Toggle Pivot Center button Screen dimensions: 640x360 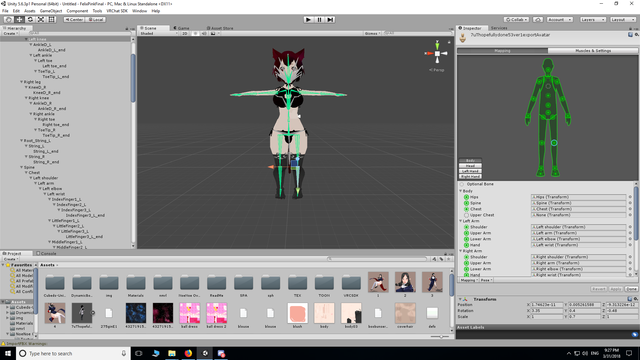click(x=74, y=20)
